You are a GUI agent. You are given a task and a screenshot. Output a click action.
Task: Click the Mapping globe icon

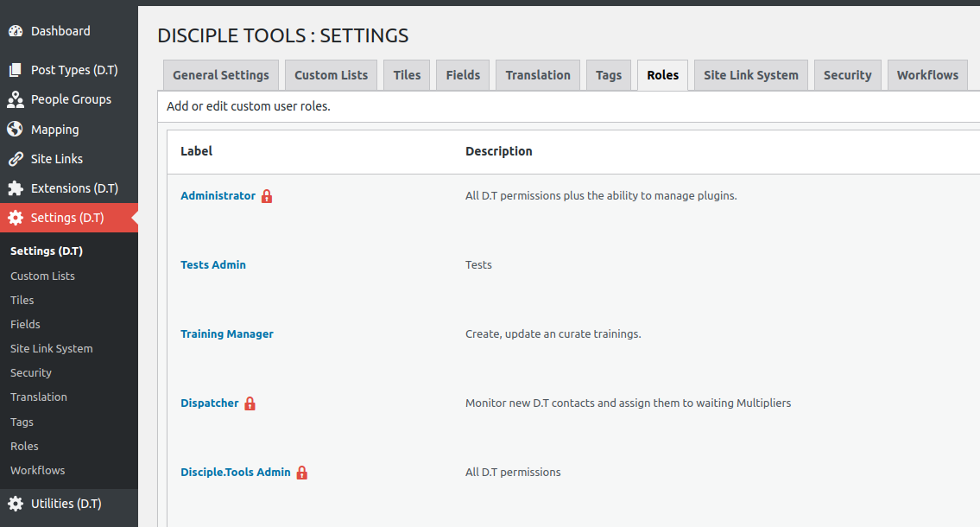pyautogui.click(x=16, y=130)
